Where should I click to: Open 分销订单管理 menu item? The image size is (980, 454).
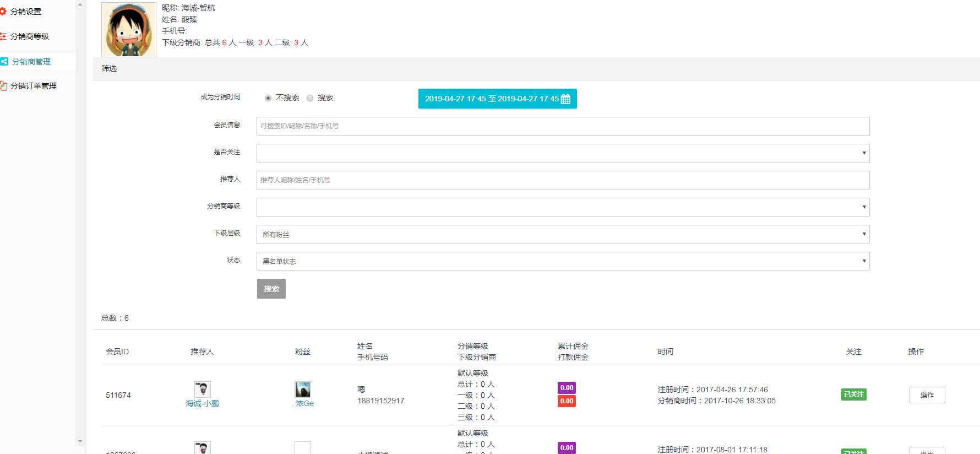[x=34, y=86]
